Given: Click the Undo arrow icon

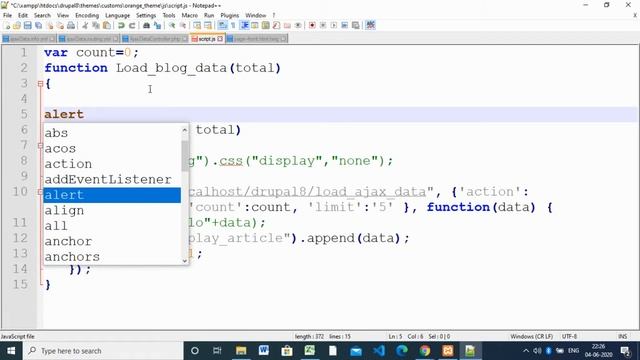Looking at the screenshot, I should (121, 25).
